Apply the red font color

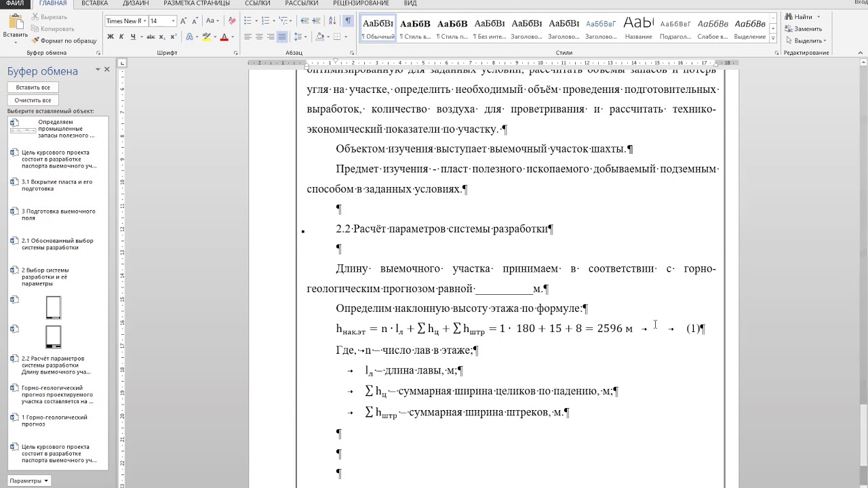tap(224, 37)
